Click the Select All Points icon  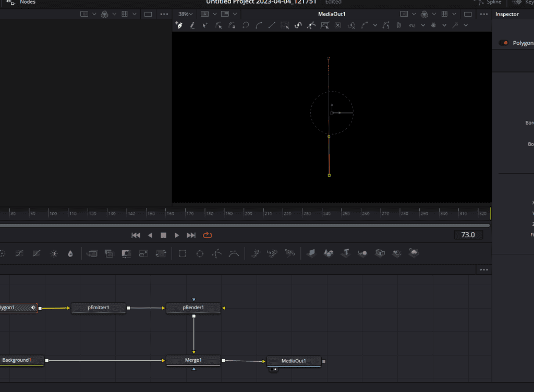tap(285, 25)
